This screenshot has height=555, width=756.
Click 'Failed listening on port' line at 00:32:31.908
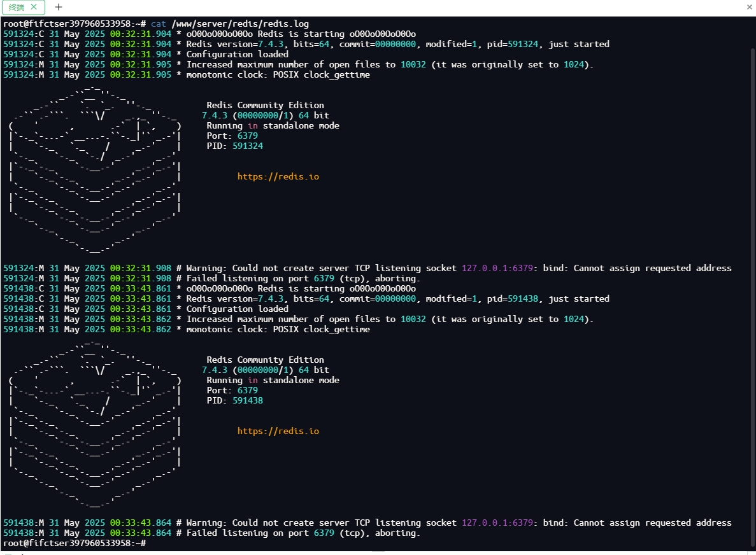pos(211,279)
